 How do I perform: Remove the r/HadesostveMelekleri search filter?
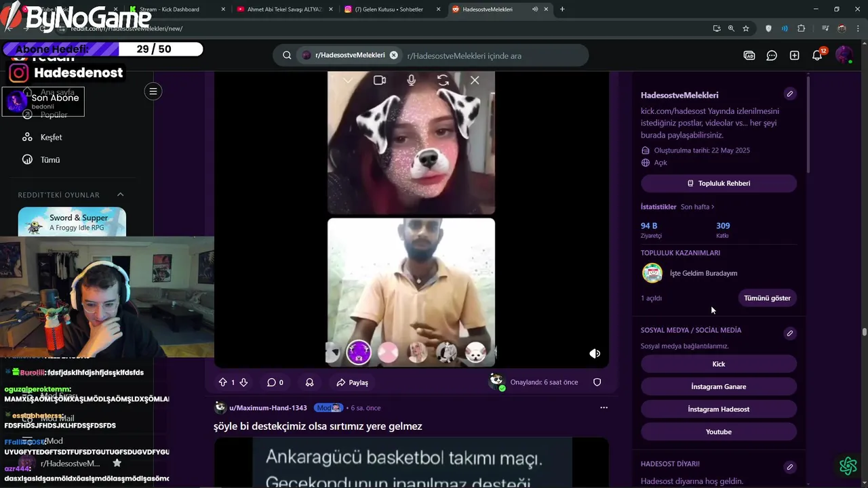tap(393, 56)
